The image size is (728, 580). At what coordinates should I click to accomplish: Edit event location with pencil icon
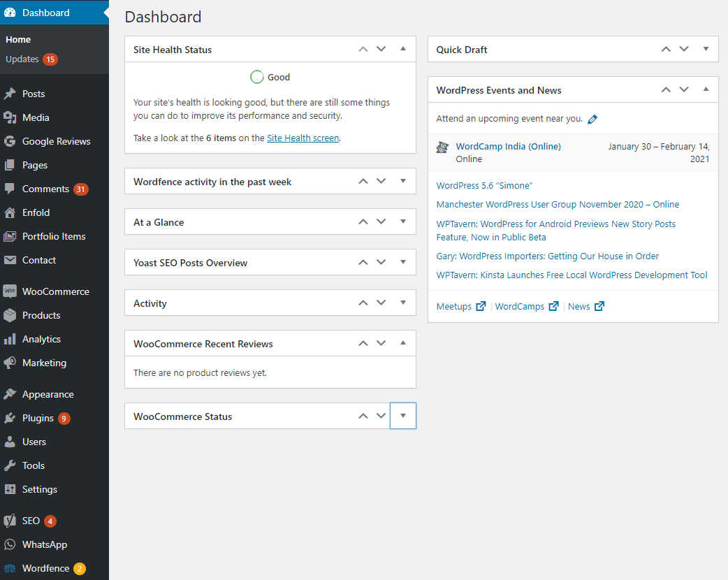[592, 119]
